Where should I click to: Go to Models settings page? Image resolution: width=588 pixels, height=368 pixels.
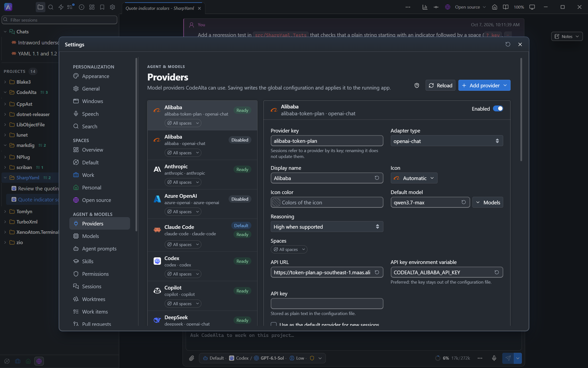pyautogui.click(x=99, y=236)
